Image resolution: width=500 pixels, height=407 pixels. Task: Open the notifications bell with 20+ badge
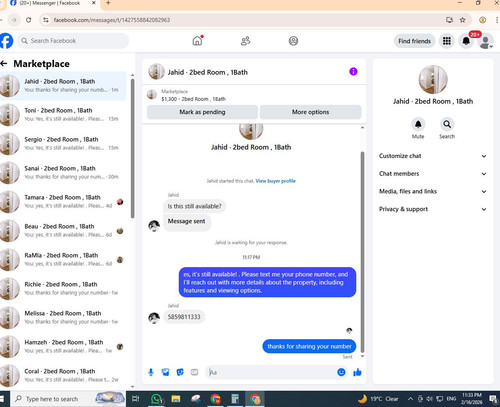click(x=466, y=41)
